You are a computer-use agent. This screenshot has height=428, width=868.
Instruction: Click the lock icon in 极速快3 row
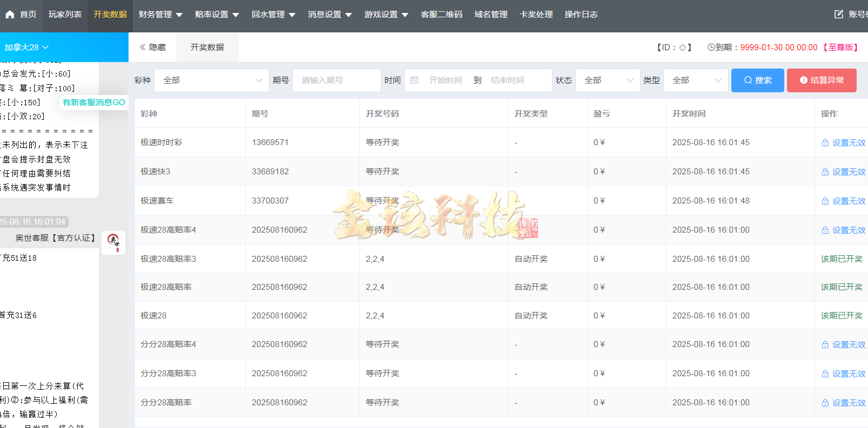pos(825,172)
